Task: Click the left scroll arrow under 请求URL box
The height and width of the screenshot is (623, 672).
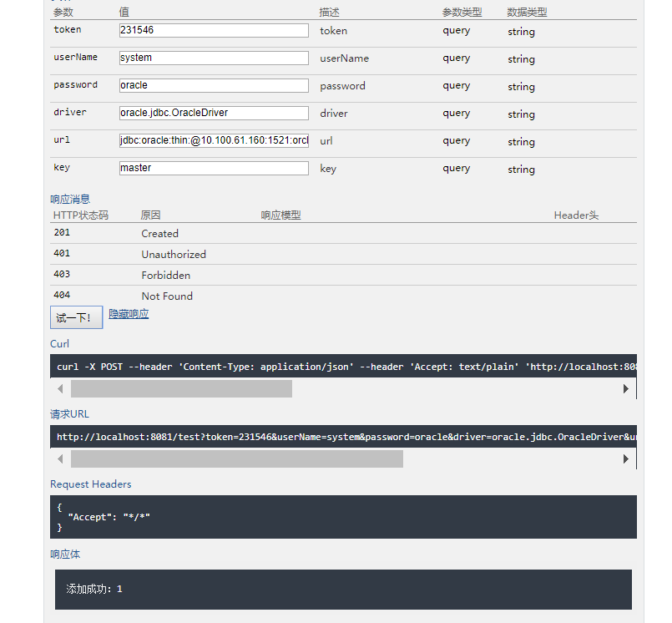Action: [59, 458]
